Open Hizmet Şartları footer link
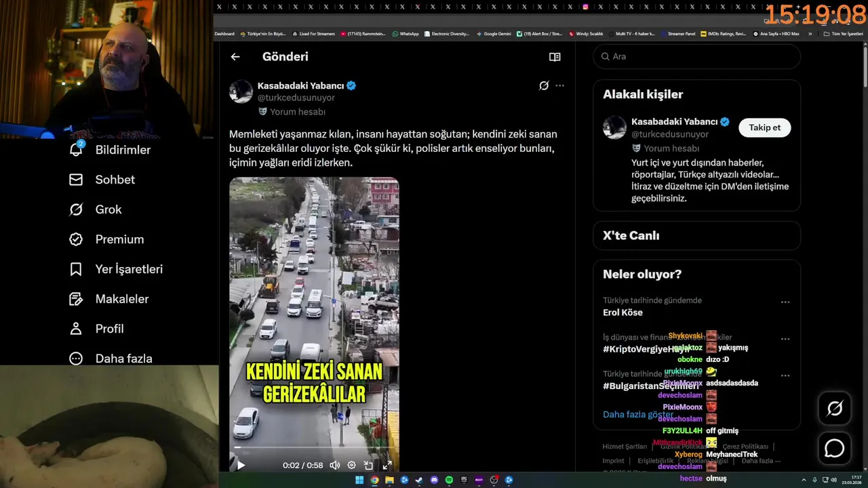This screenshot has height=488, width=868. pos(625,447)
